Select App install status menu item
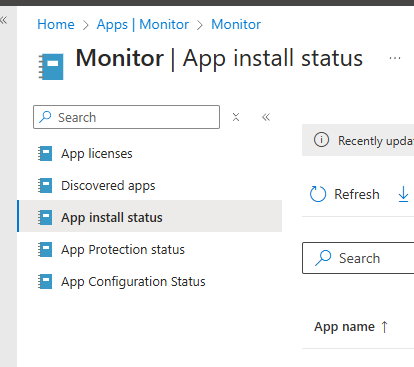Image resolution: width=414 pixels, height=367 pixels. click(x=150, y=216)
